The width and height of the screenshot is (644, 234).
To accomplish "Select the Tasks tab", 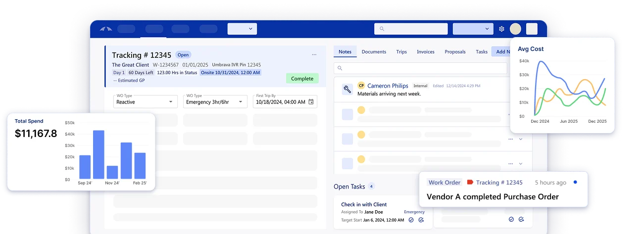I will (x=482, y=51).
